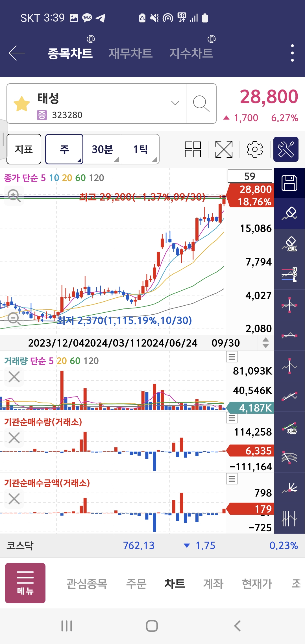This screenshot has height=644, width=305.
Task: Go to 계좌 in bottom bar
Action: [x=213, y=584]
